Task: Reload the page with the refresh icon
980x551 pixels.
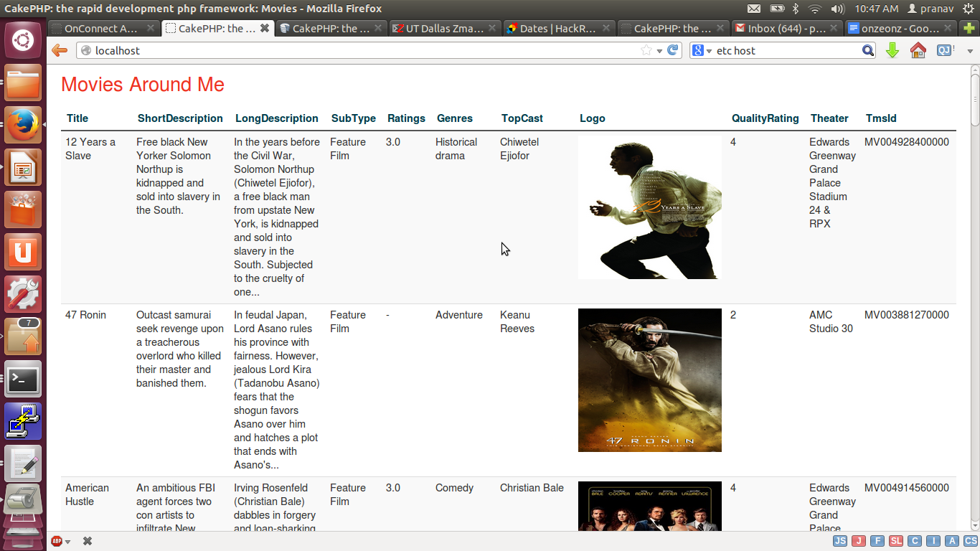Action: point(672,50)
